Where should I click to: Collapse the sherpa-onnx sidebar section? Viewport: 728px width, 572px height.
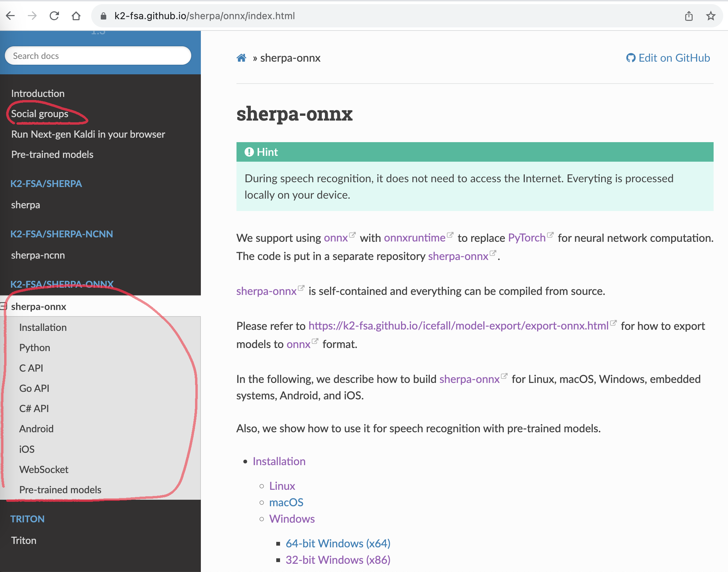click(3, 306)
